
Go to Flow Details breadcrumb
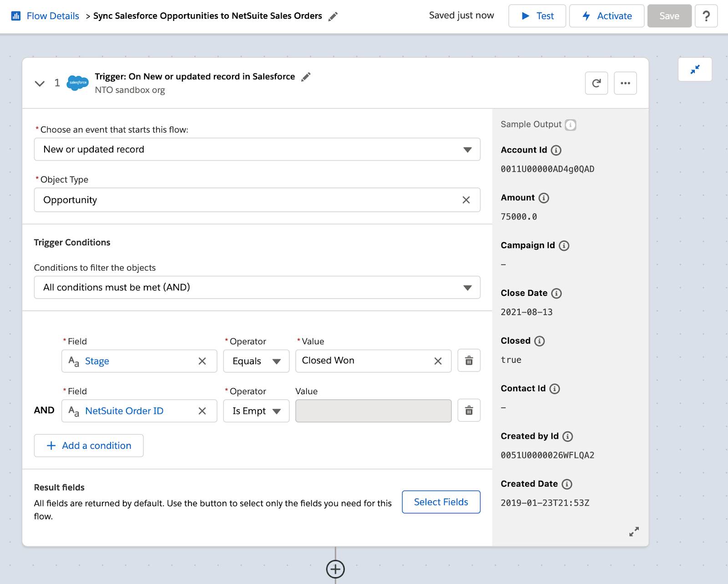[x=53, y=16]
